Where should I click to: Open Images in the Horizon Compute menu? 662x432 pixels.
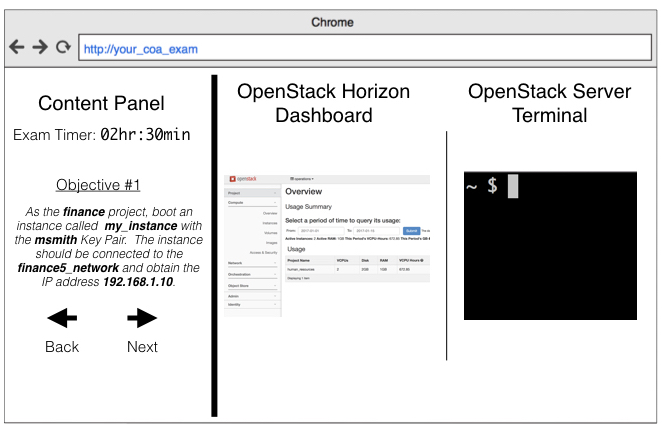tap(272, 242)
